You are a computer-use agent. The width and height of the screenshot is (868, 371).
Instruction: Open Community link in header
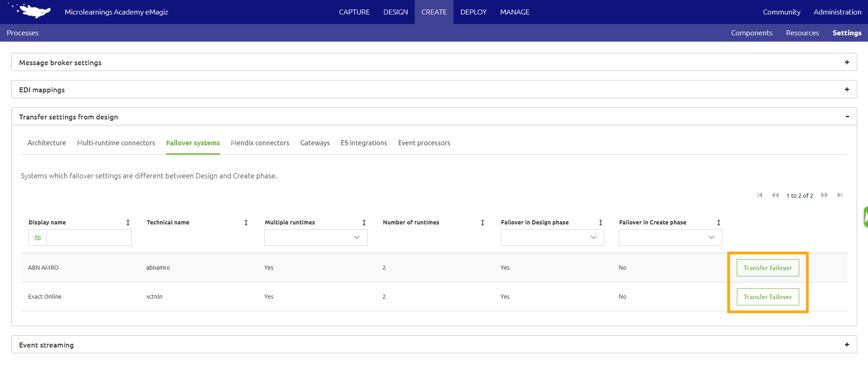[782, 12]
